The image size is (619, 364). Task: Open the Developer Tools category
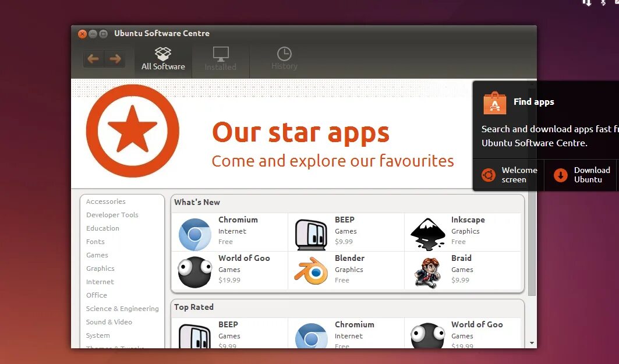tap(112, 215)
